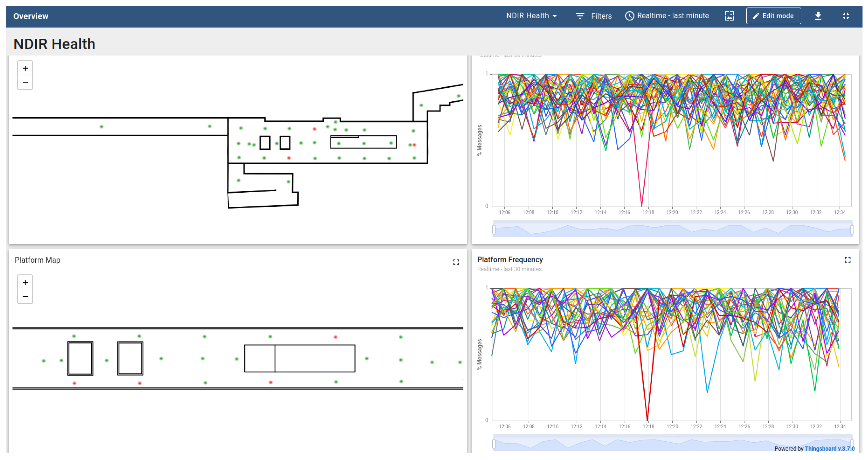Follow the Thingsboard v.3.7.0 link
Image resolution: width=868 pixels, height=460 pixels.
coord(829,448)
